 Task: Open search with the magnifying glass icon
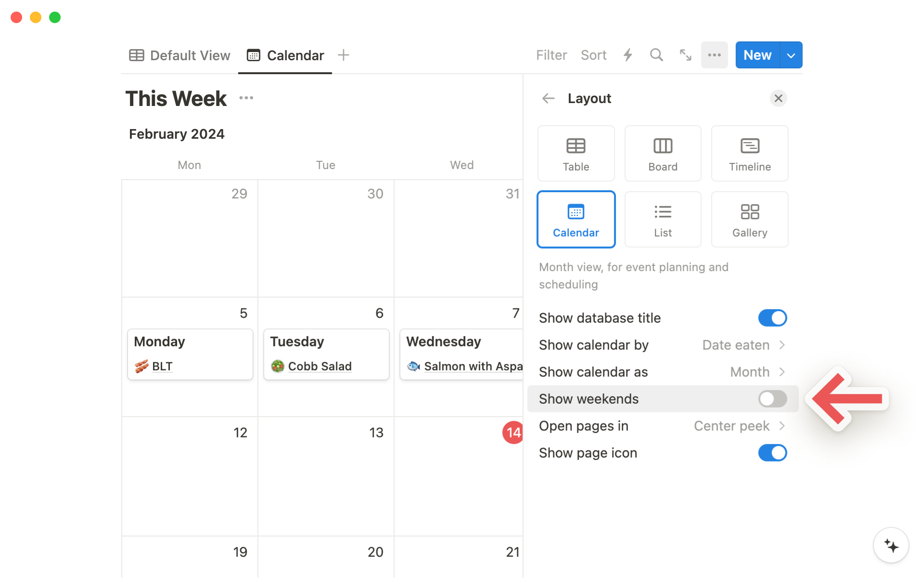click(x=656, y=55)
